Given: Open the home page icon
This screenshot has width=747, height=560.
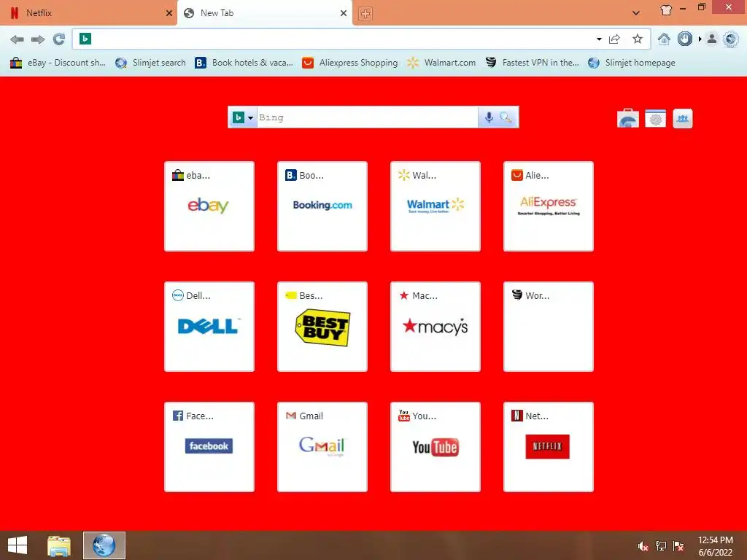Looking at the screenshot, I should point(664,39).
